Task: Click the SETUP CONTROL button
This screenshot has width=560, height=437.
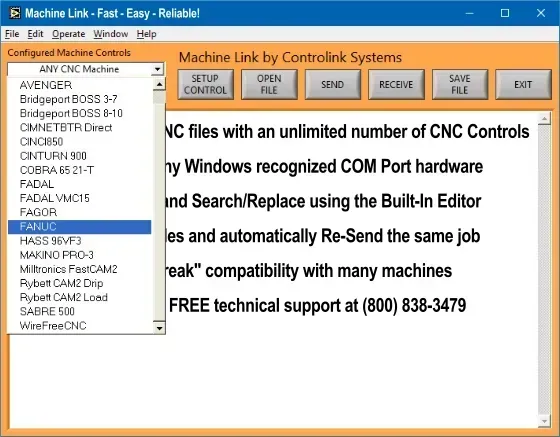Action: point(205,84)
